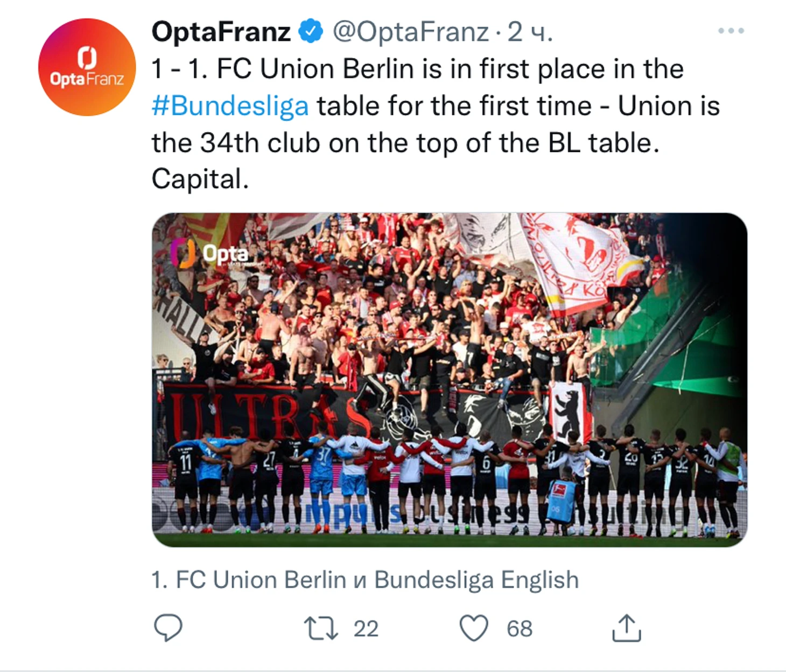The width and height of the screenshot is (786, 672).
Task: Click the share upload icon
Action: tap(627, 628)
